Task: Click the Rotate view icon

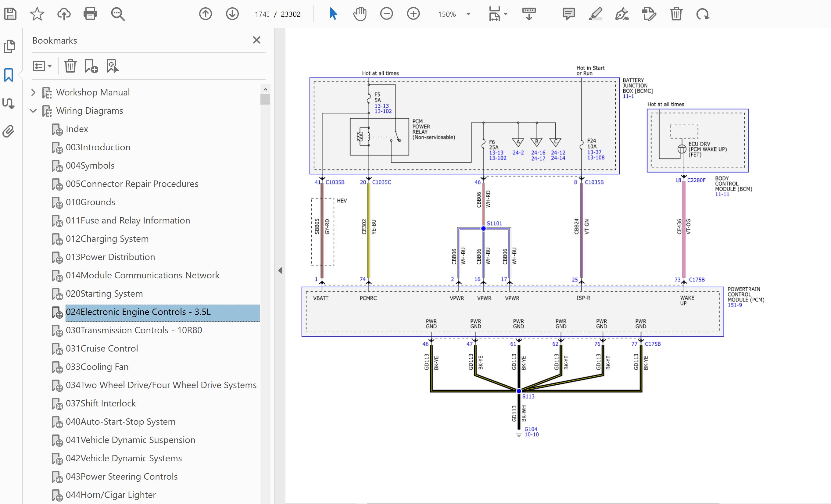Action: click(703, 14)
